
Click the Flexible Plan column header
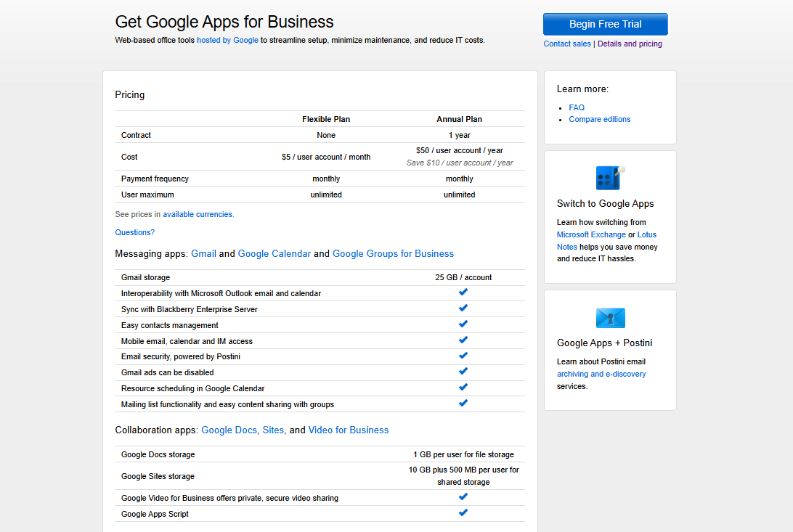[326, 119]
